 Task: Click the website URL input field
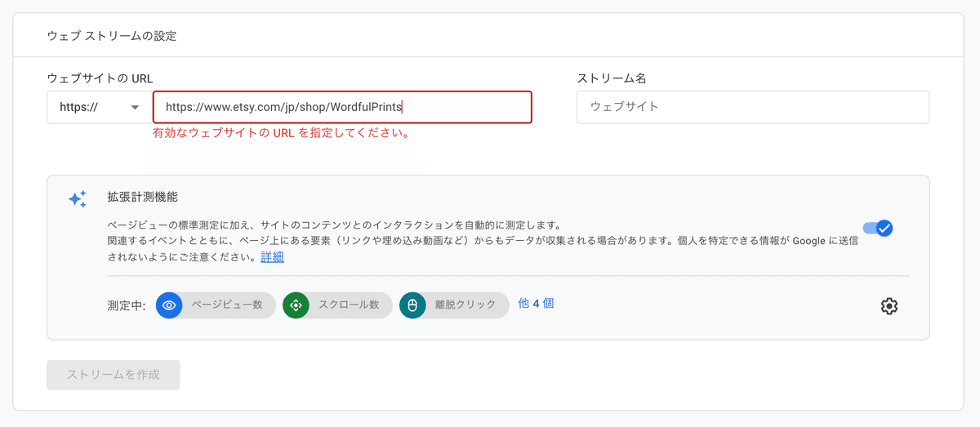(342, 107)
